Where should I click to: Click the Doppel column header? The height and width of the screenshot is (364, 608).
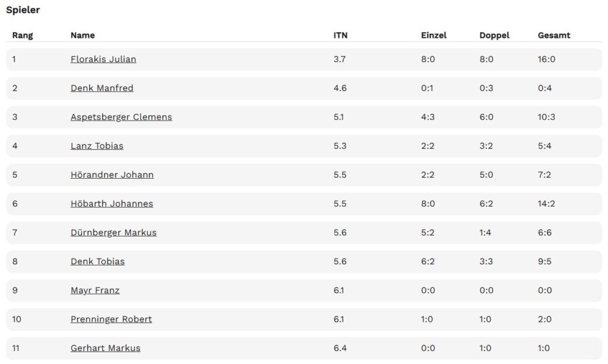click(495, 35)
